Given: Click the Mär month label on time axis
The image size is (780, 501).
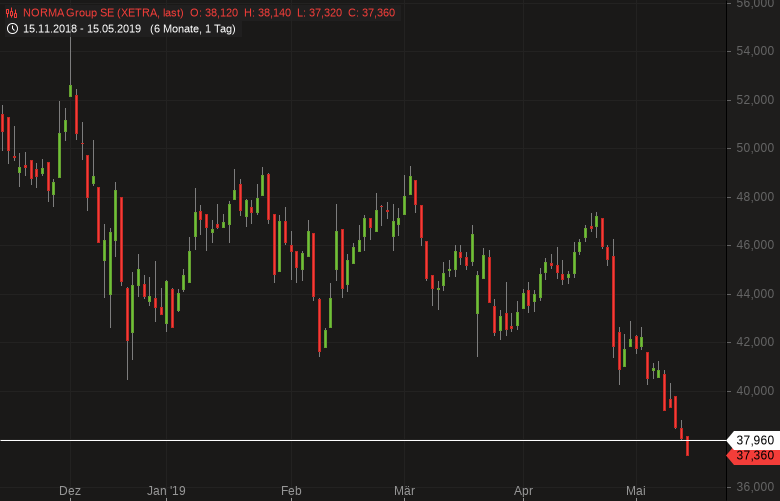Looking at the screenshot, I should (404, 491).
